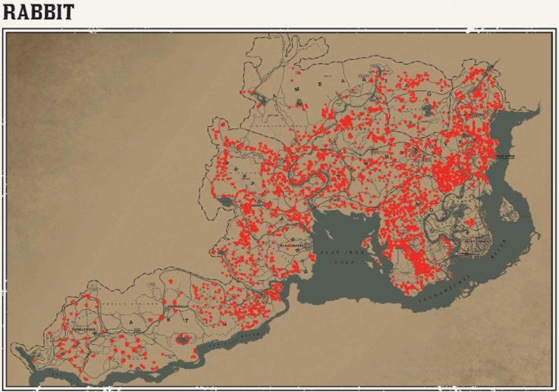Click the dark oval landmark below Armadillo
559x392 pixels.
(182, 339)
